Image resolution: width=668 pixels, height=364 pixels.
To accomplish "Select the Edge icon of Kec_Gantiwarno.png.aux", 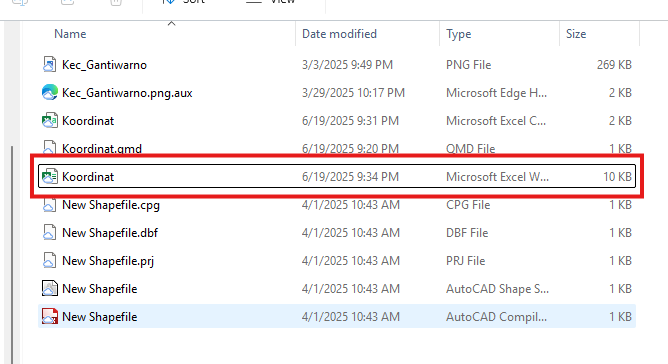I will click(x=49, y=92).
